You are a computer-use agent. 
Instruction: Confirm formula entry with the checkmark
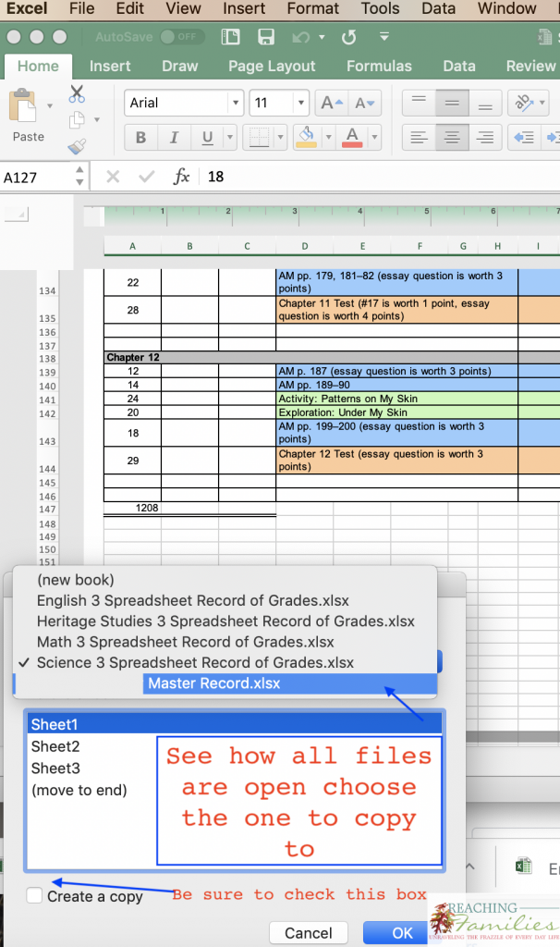[x=146, y=177]
